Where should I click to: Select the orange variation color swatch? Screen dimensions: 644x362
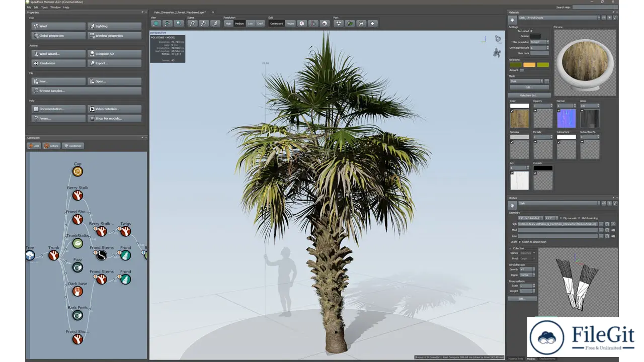[529, 64]
